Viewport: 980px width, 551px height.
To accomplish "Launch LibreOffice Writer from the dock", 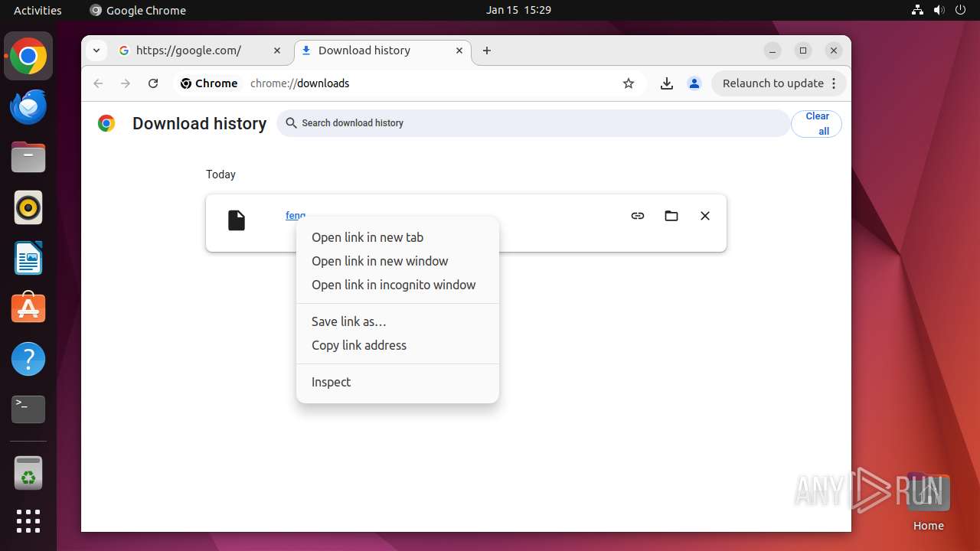I will pos(28,258).
